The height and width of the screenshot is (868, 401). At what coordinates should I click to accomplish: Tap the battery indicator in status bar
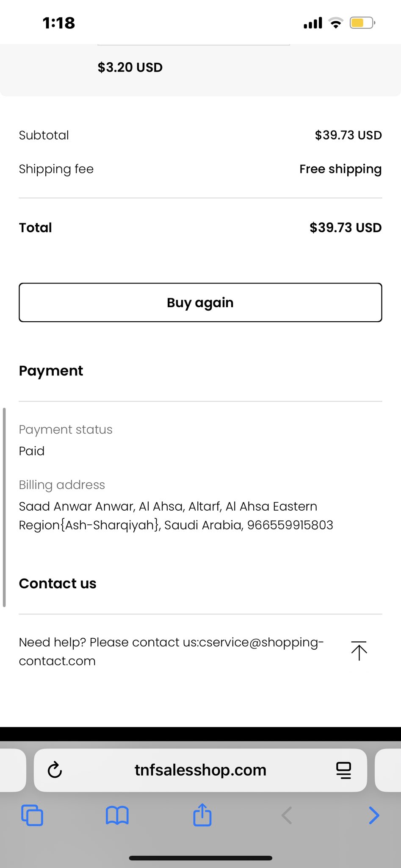[362, 23]
